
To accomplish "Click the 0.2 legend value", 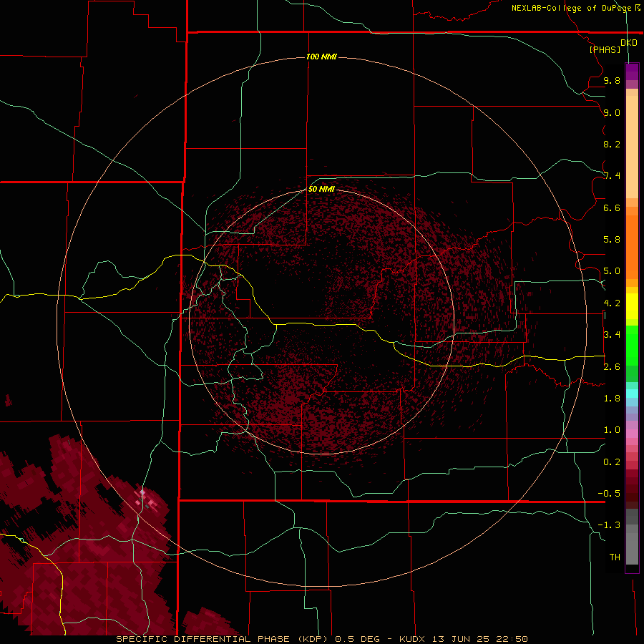I will [612, 462].
